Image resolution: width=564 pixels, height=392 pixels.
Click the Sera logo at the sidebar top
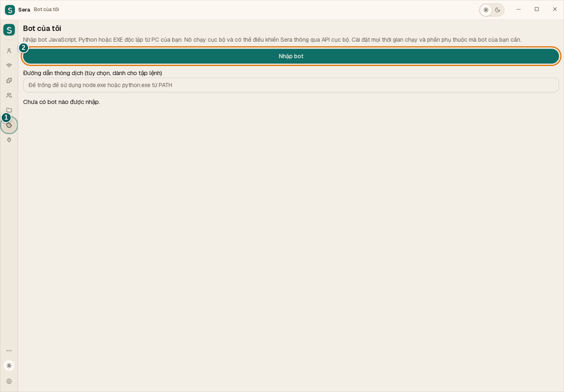[9, 30]
